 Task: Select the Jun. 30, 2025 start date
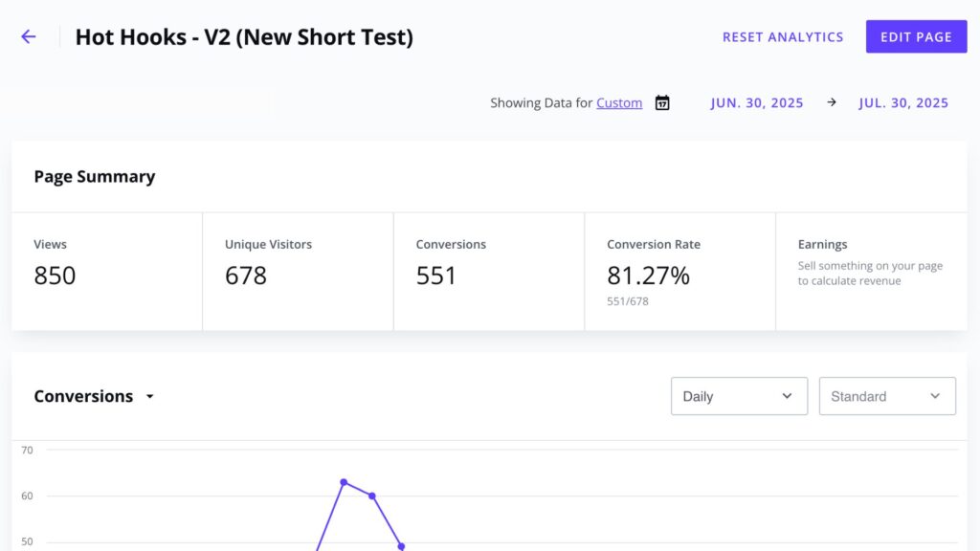(x=756, y=102)
